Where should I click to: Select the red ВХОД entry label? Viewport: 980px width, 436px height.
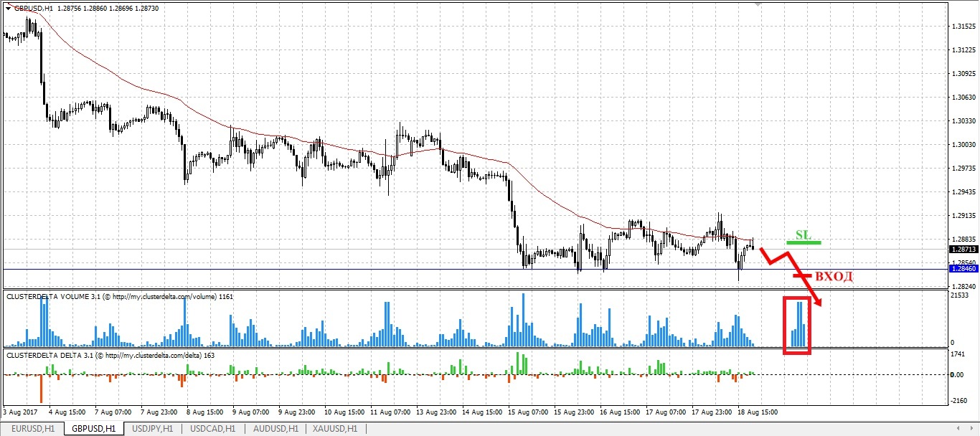click(831, 275)
